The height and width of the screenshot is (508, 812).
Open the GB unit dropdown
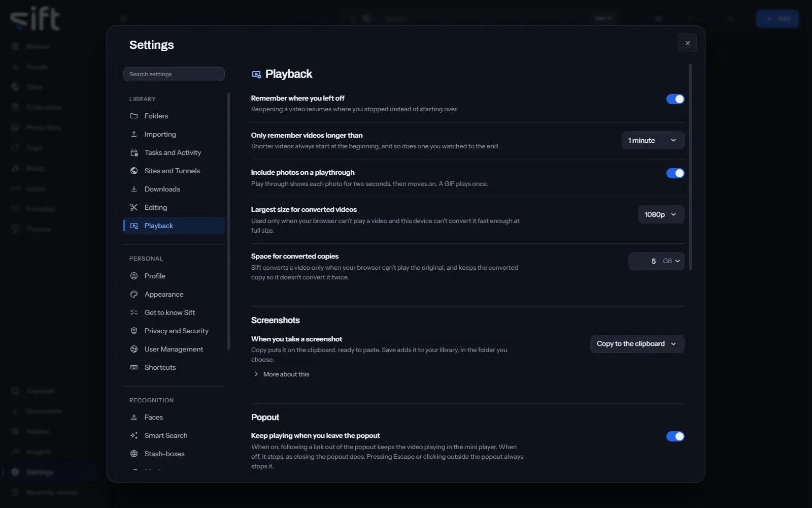(671, 261)
